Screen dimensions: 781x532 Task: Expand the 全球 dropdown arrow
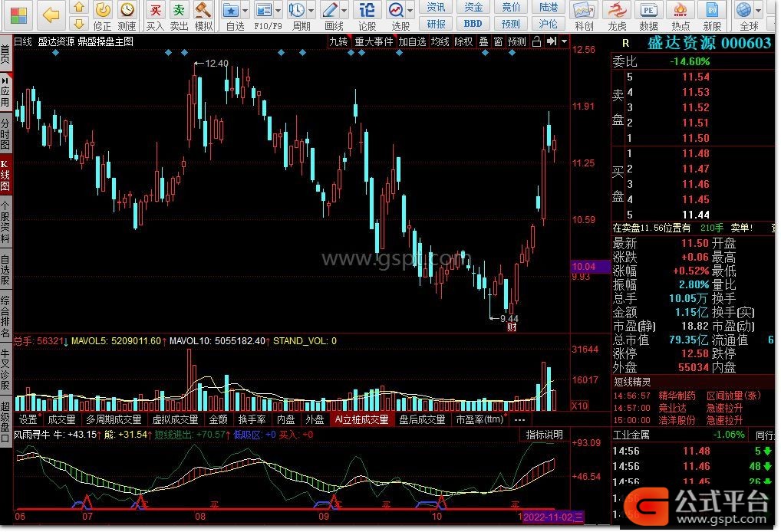click(x=759, y=10)
